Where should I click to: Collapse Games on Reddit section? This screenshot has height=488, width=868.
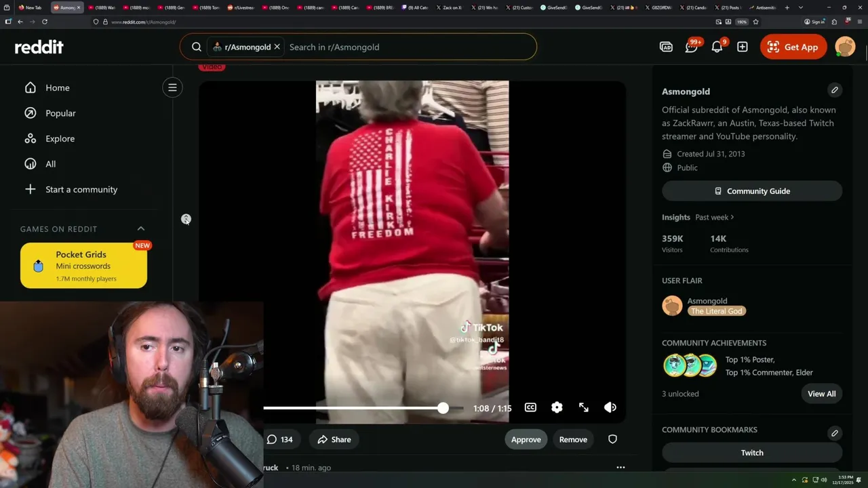coord(141,229)
